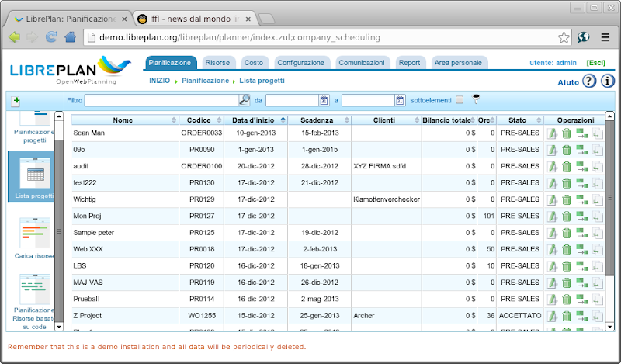The height and width of the screenshot is (364, 621).
Task: Switch to the Configurazione tab
Action: pyautogui.click(x=300, y=63)
